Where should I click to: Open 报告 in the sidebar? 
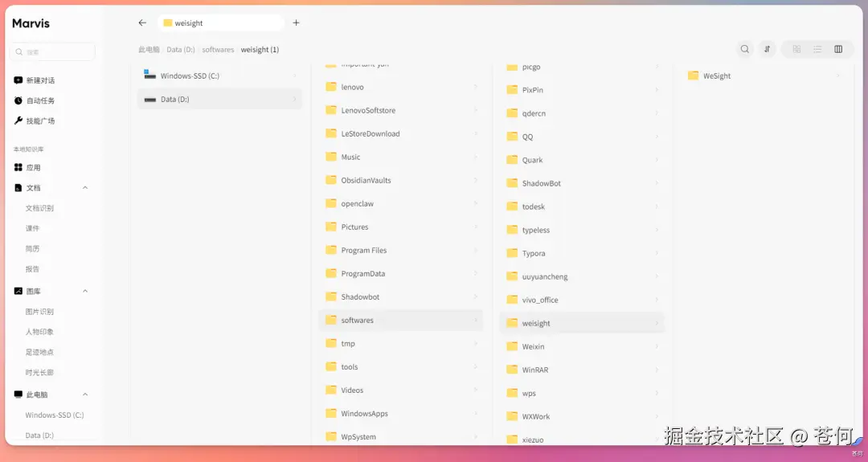pyautogui.click(x=32, y=269)
